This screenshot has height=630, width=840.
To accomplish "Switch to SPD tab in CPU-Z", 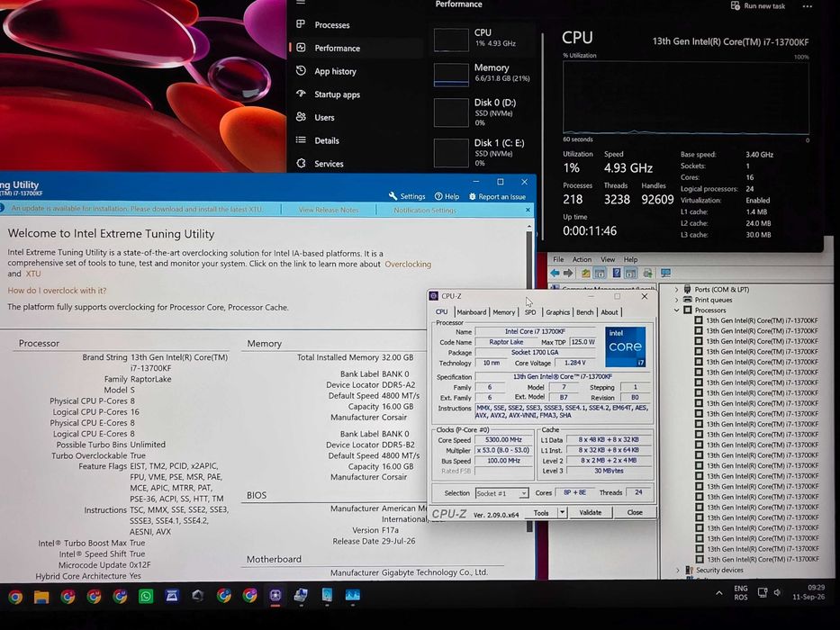I will (x=529, y=312).
